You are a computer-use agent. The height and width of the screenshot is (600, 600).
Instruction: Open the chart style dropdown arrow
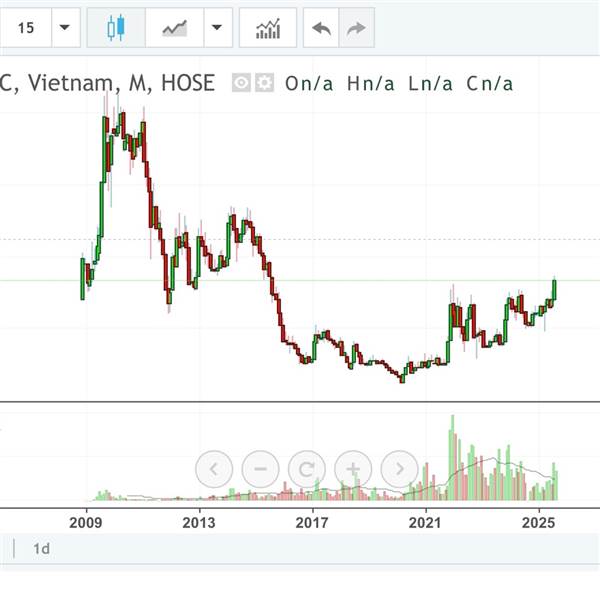pyautogui.click(x=218, y=28)
